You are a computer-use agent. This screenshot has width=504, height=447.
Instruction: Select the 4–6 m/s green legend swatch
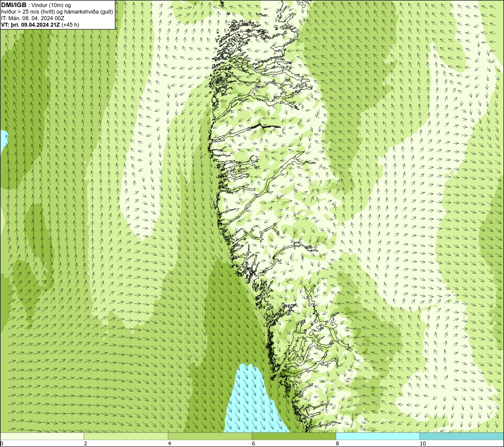[210, 436]
